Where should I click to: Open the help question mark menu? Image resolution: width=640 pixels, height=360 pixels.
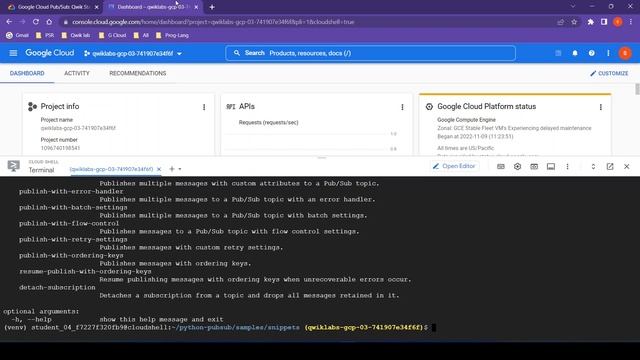point(591,53)
